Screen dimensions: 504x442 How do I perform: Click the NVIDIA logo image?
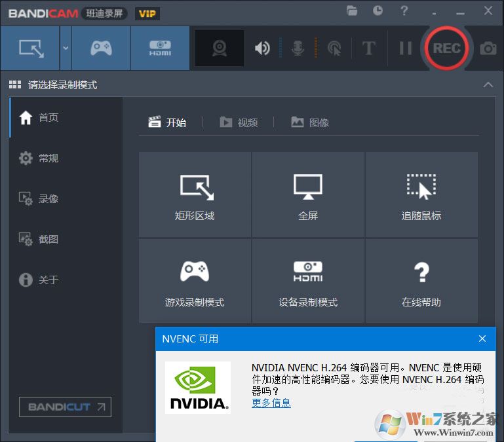(198, 388)
